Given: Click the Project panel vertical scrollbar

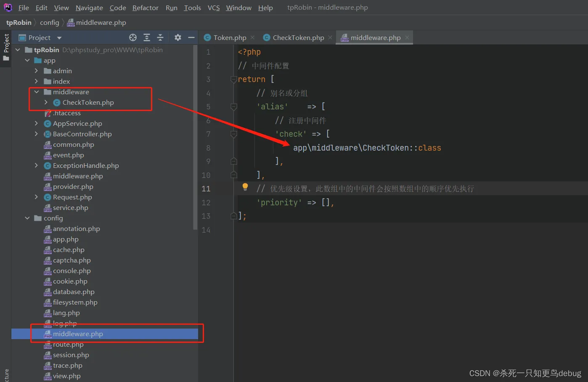Looking at the screenshot, I should point(195,137).
